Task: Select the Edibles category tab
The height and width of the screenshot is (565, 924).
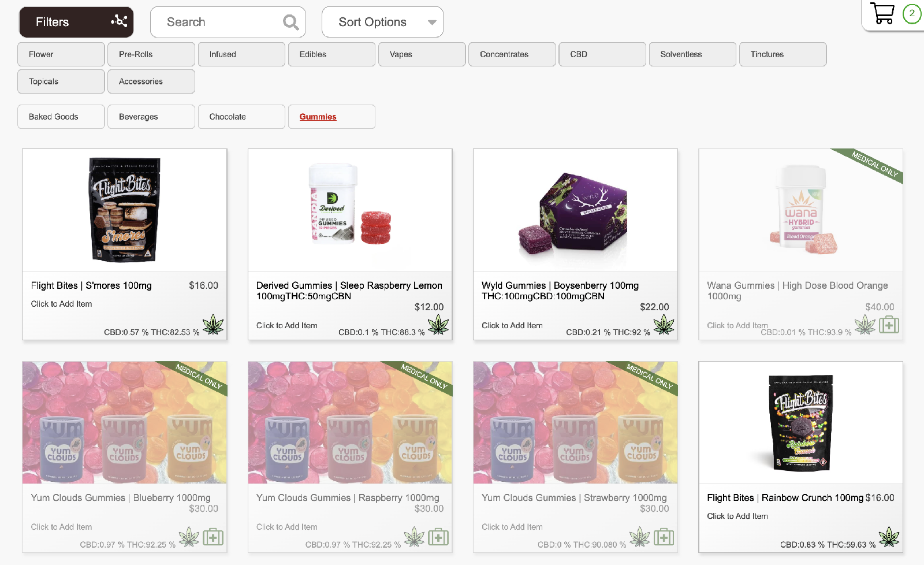Action: tap(331, 54)
